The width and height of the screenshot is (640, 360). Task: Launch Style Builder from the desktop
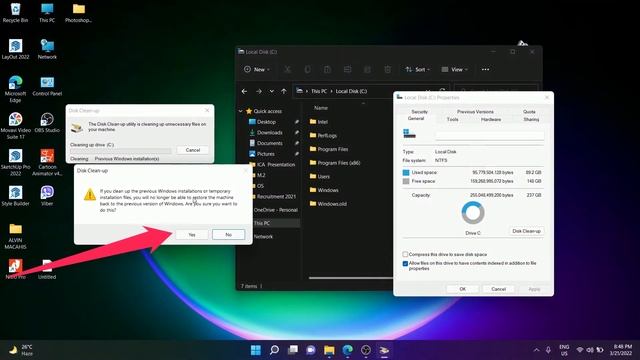pos(15,196)
